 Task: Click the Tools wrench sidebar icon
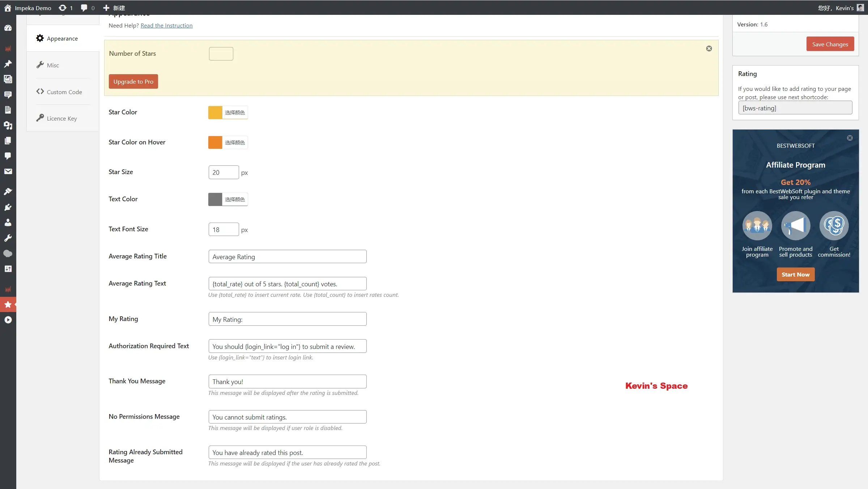[8, 238]
